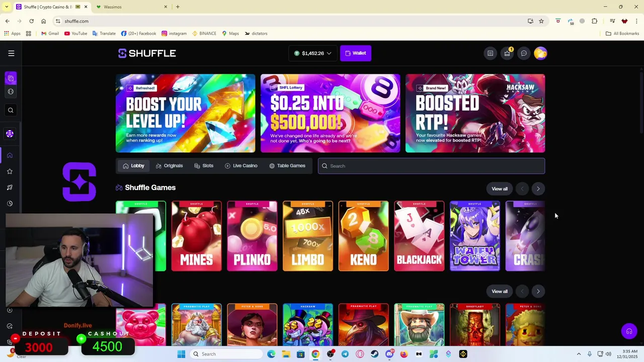Open the hamburger sidebar menu
Screen dimensions: 644x362
coord(11,53)
